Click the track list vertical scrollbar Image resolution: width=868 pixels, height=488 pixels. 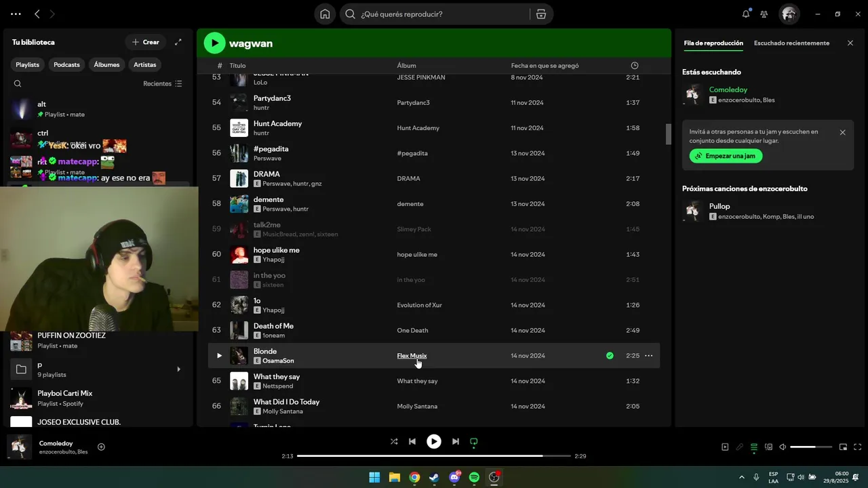click(668, 134)
